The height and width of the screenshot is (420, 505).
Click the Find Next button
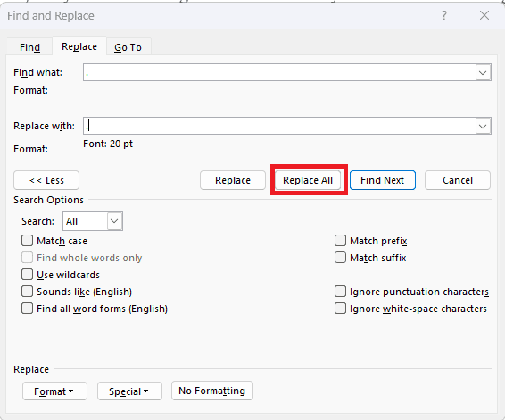[382, 180]
